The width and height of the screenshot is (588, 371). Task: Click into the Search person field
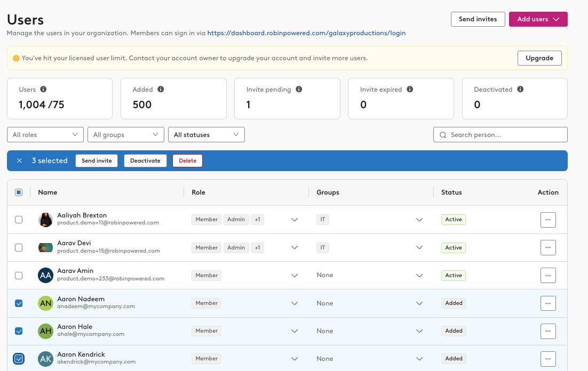pos(500,134)
